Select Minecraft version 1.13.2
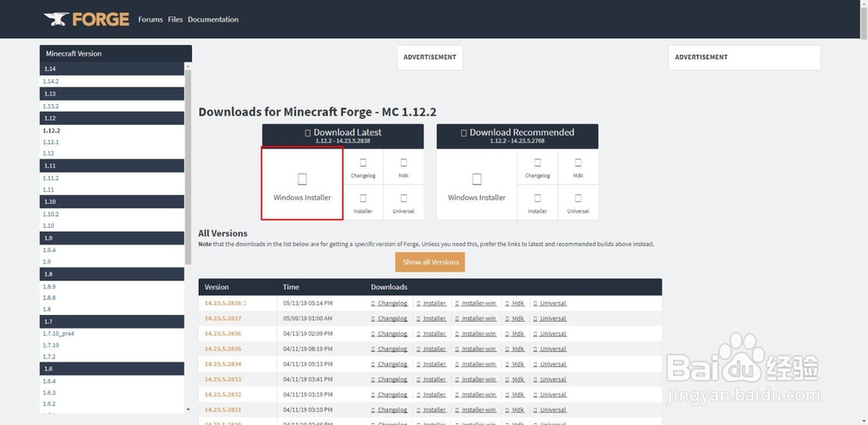868x425 pixels. (51, 106)
